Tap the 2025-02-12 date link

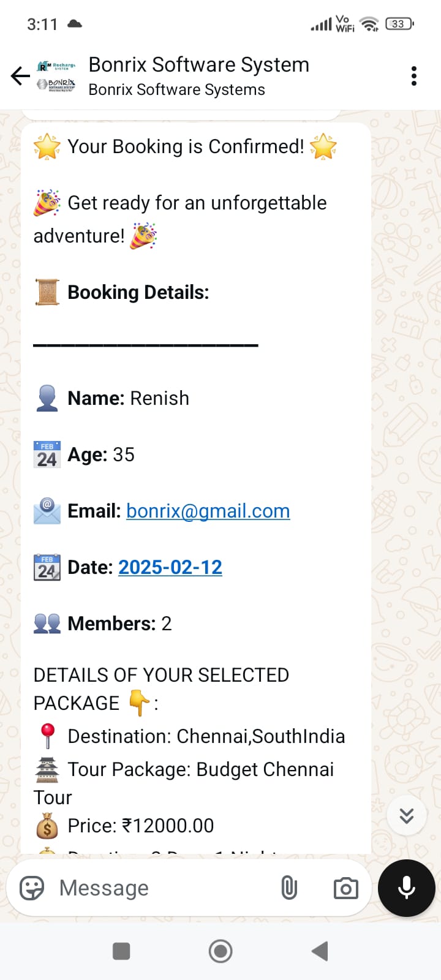pyautogui.click(x=170, y=567)
